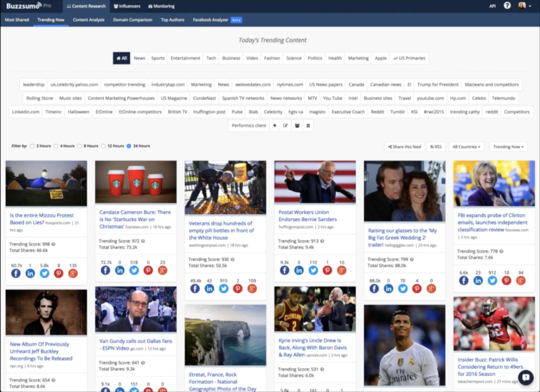The width and height of the screenshot is (540, 392).
Task: Tweet the Starbucks cups article via Twitter icon
Action: [x=135, y=270]
